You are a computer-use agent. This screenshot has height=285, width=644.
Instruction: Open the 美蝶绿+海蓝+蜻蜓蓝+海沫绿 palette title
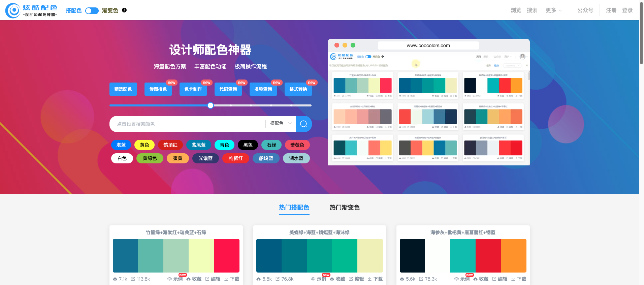[319, 232]
